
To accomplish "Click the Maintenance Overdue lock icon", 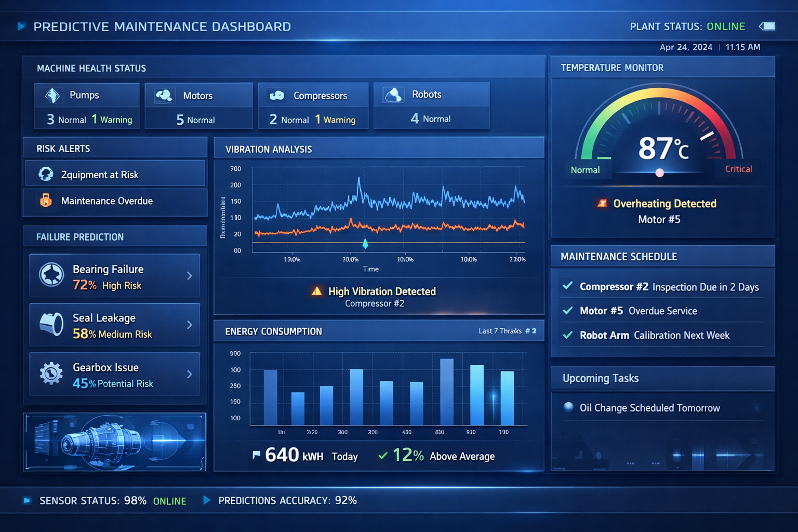I will pos(46,201).
